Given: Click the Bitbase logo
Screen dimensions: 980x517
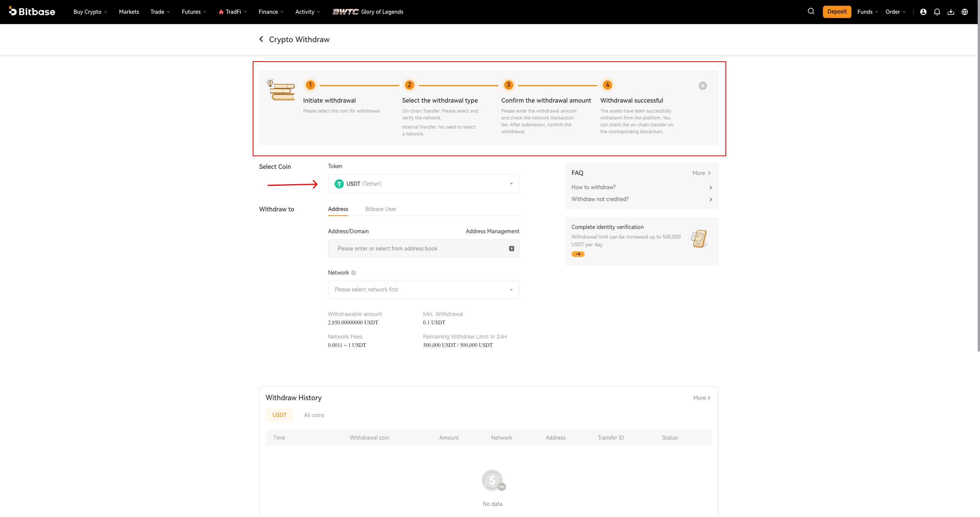Looking at the screenshot, I should point(32,11).
